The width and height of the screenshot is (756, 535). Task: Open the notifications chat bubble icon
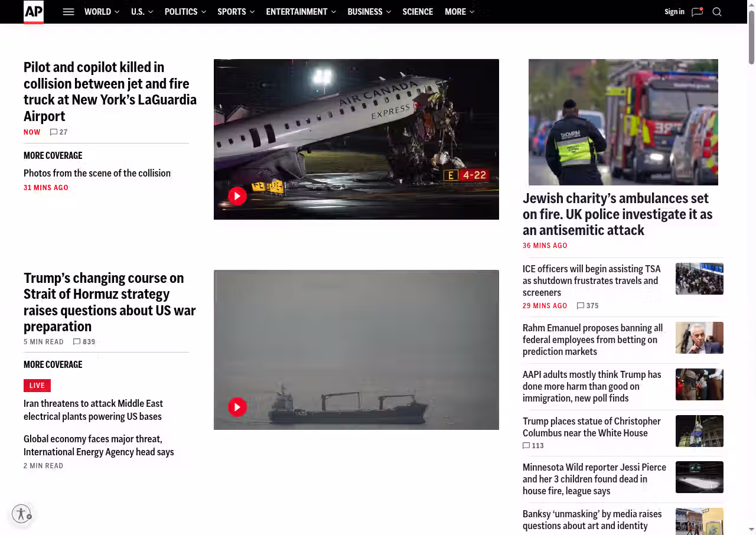[697, 12]
